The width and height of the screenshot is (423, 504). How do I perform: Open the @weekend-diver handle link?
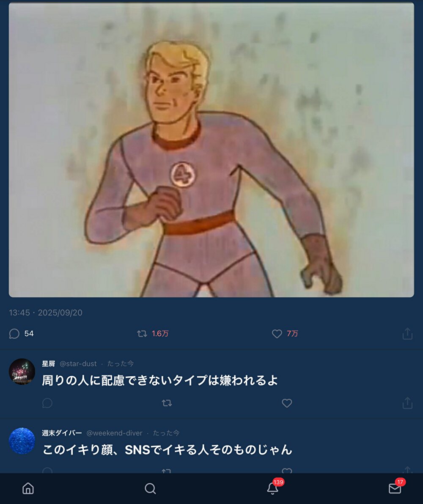coord(114,433)
